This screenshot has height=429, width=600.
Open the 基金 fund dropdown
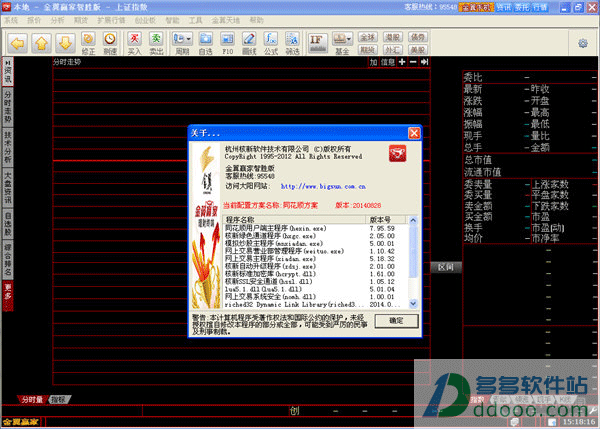(342, 43)
